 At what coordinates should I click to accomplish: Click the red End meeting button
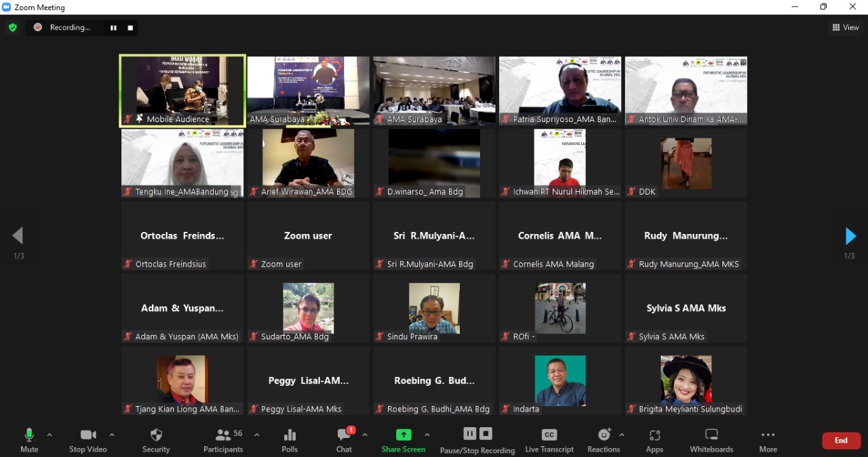pos(841,441)
